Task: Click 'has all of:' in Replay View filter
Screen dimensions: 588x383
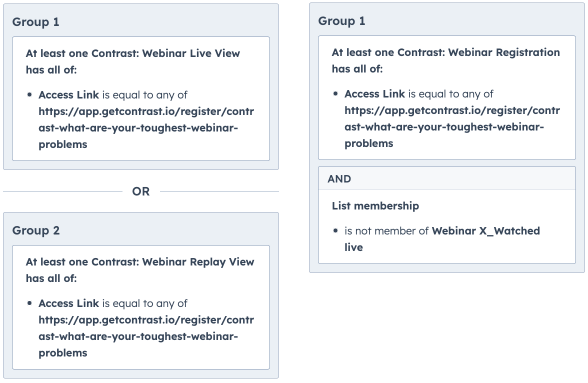Action: [x=51, y=278]
